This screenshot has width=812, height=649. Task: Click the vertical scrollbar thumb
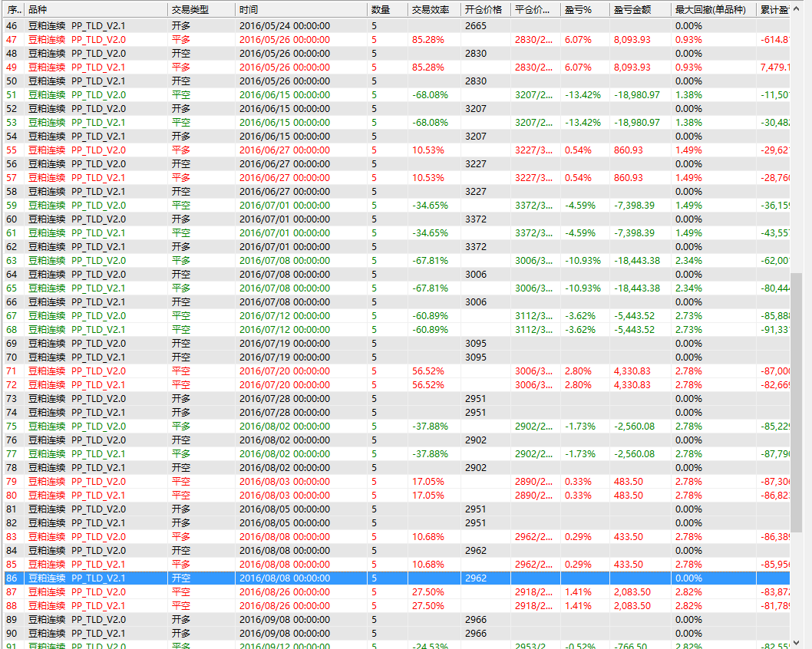click(796, 403)
